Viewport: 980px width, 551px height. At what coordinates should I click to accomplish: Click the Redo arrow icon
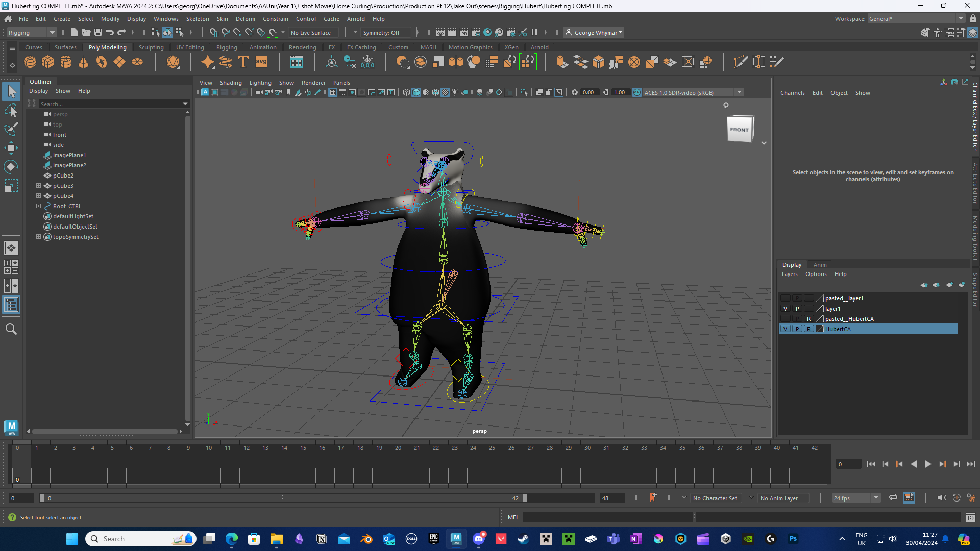coord(121,33)
